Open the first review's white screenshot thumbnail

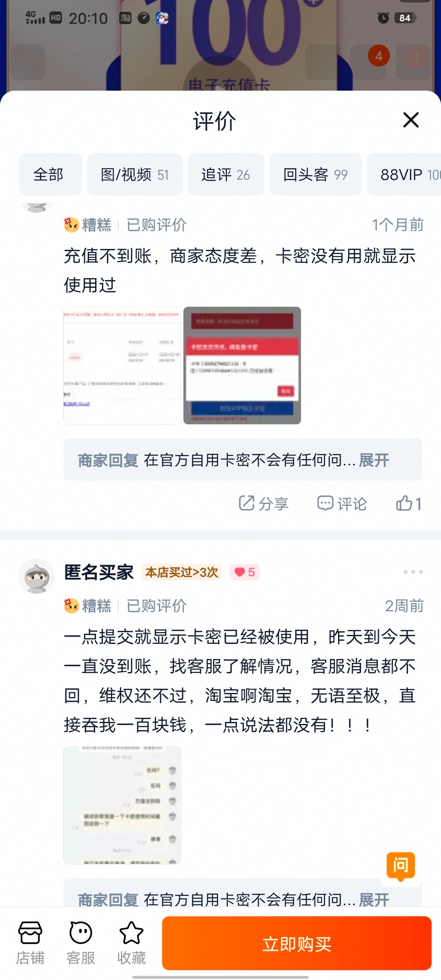(x=122, y=365)
